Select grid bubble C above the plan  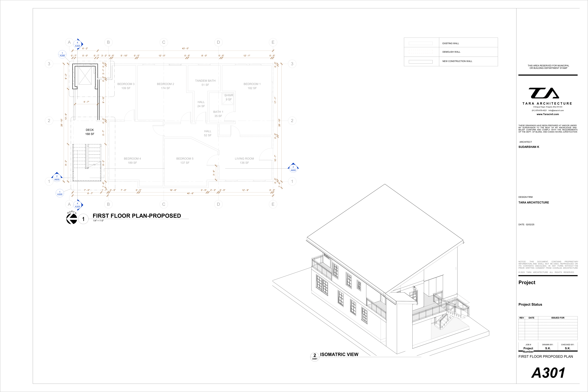pyautogui.click(x=164, y=42)
